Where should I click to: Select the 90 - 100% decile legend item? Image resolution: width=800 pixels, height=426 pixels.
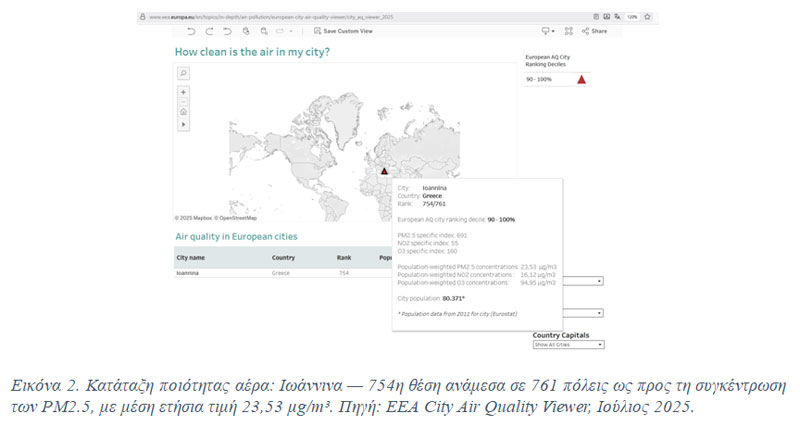click(x=556, y=78)
